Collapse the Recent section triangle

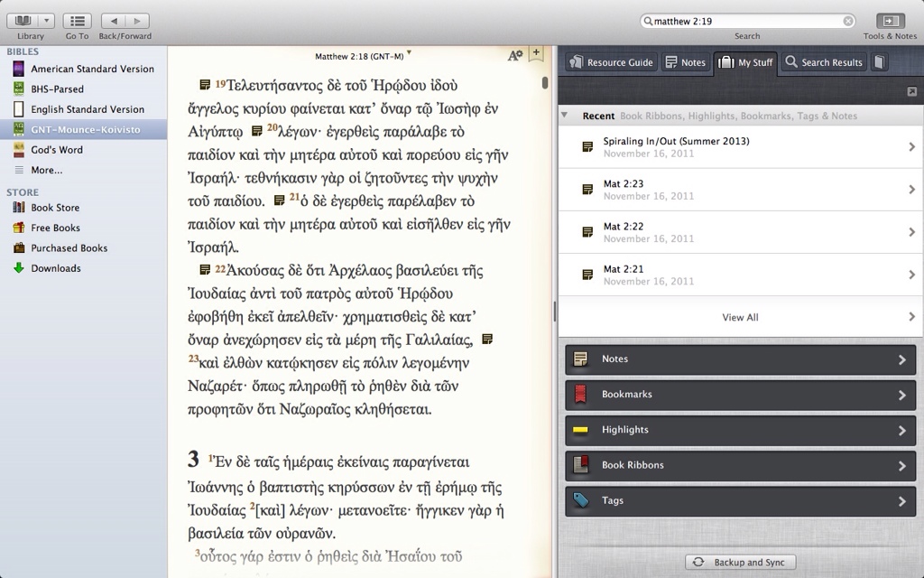pyautogui.click(x=565, y=116)
